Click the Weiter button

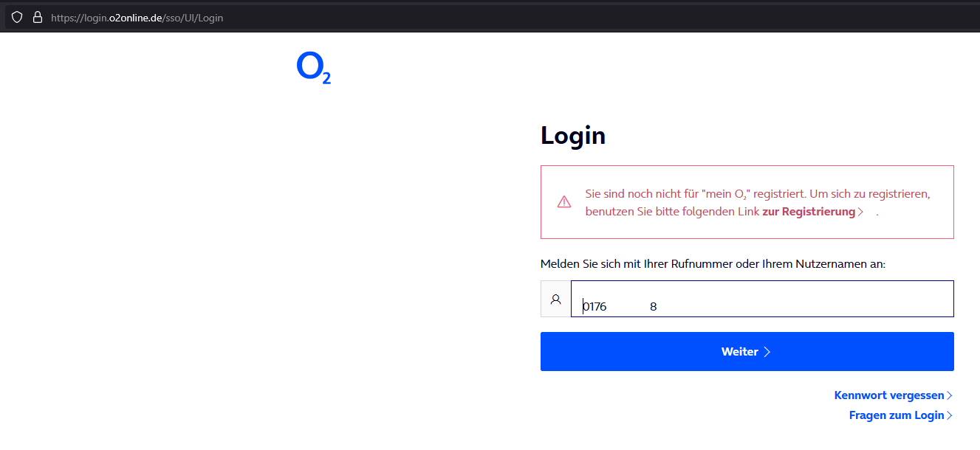[x=747, y=352]
